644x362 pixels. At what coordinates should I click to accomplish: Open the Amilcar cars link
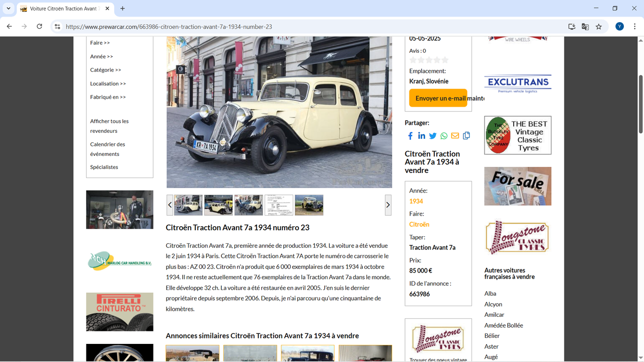coord(494,315)
